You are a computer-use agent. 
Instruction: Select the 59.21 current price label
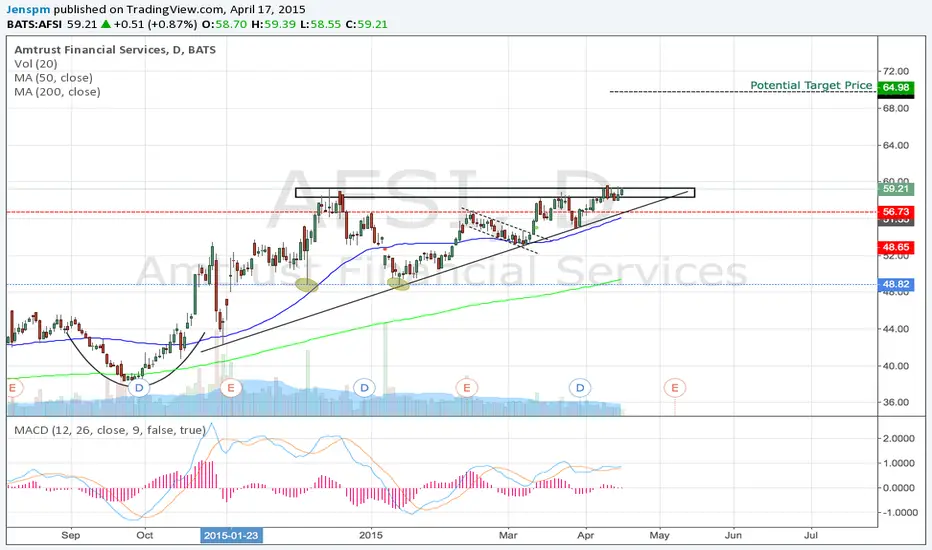tap(896, 188)
